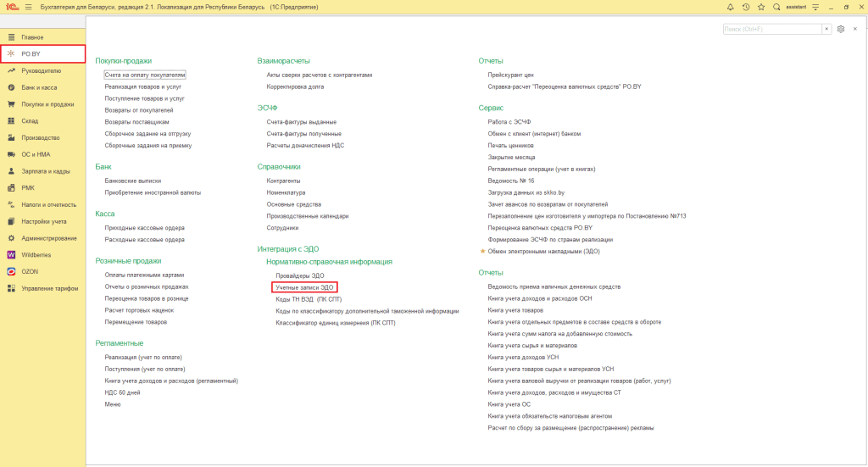Viewport: 868px width, 467px height.
Task: Open the notifications bell icon
Action: [x=731, y=7]
